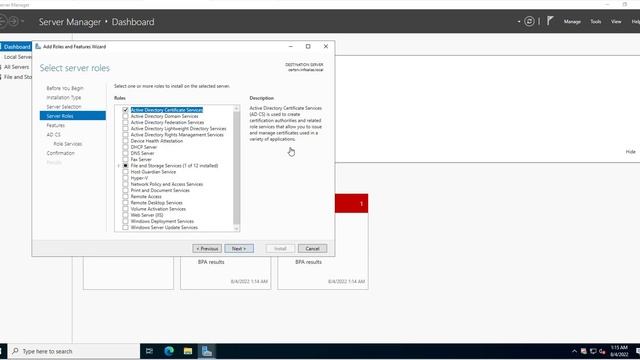Click the search magnifier icon in taskbar
640x360 pixels.
coord(15,351)
